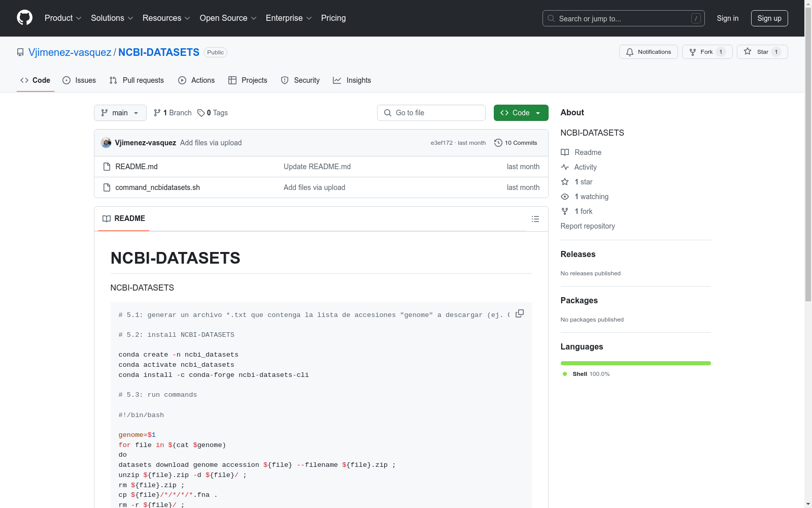The width and height of the screenshot is (812, 508).
Task: View the 10 Commits history
Action: (516, 143)
